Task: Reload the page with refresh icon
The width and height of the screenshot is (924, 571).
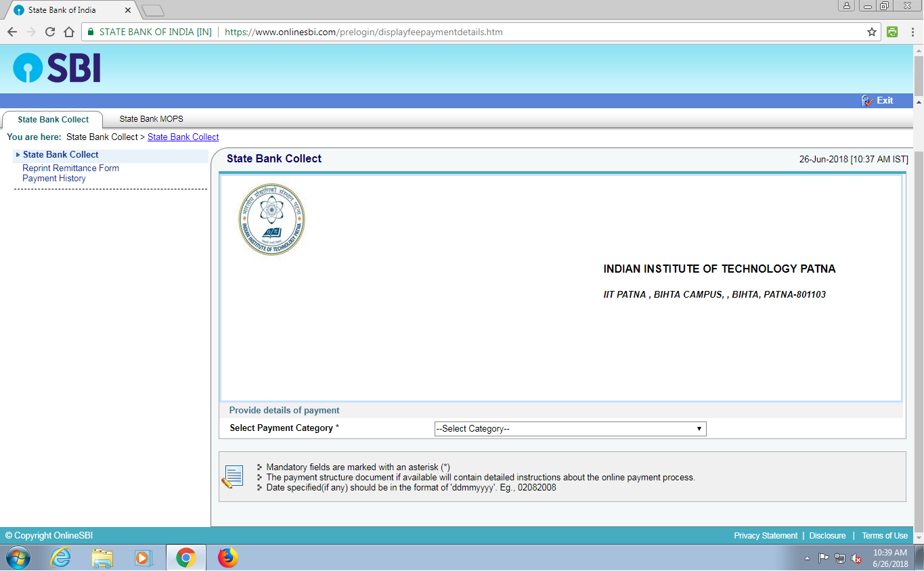Action: tap(49, 32)
